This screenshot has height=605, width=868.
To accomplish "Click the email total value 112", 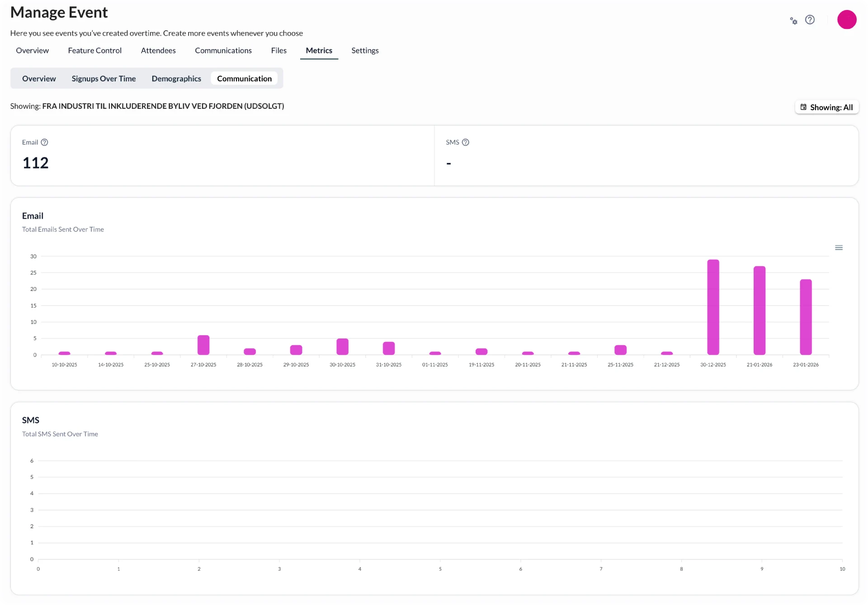I will pyautogui.click(x=35, y=163).
